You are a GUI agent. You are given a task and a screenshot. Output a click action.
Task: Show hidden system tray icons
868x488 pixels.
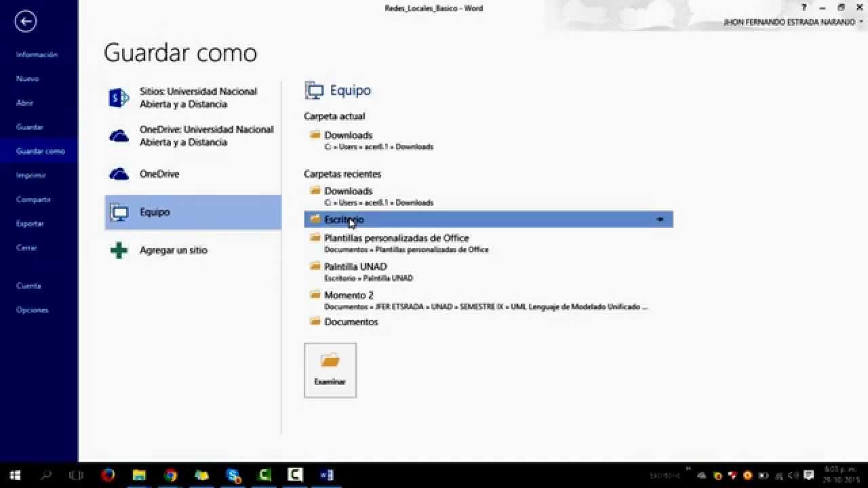click(689, 469)
